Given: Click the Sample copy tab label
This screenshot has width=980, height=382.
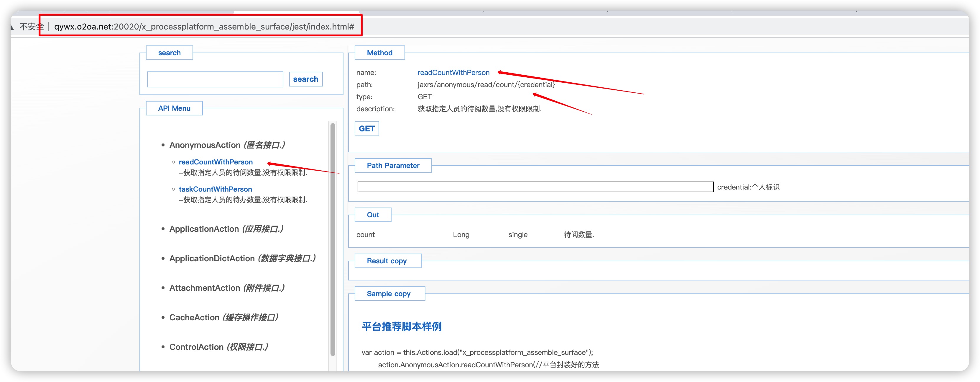Looking at the screenshot, I should tap(388, 294).
